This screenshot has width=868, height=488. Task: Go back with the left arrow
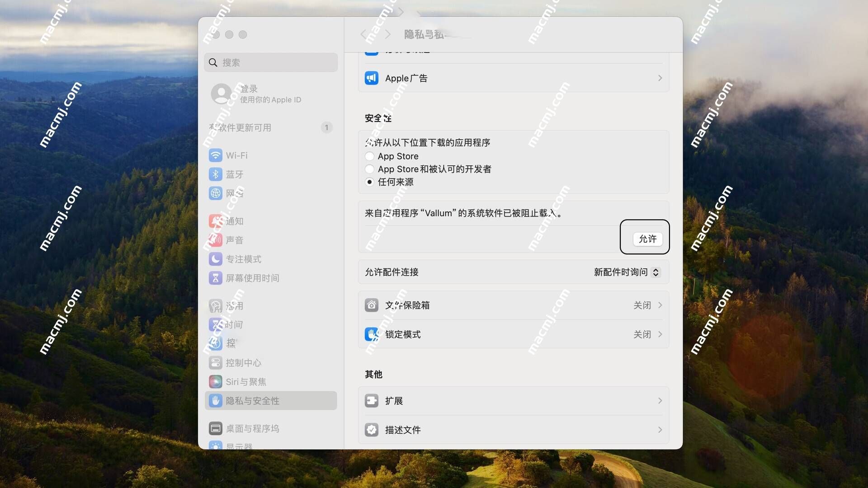(363, 34)
